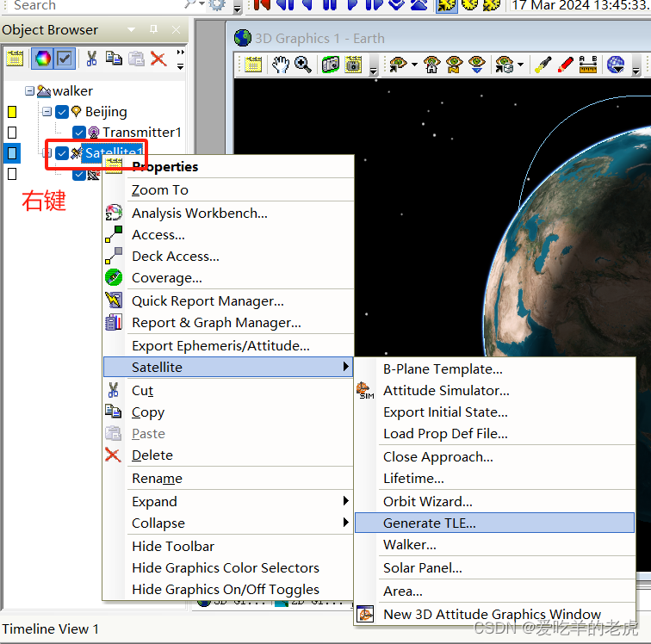Select the Grab Globe hand tool
The height and width of the screenshot is (644, 651).
point(280,65)
